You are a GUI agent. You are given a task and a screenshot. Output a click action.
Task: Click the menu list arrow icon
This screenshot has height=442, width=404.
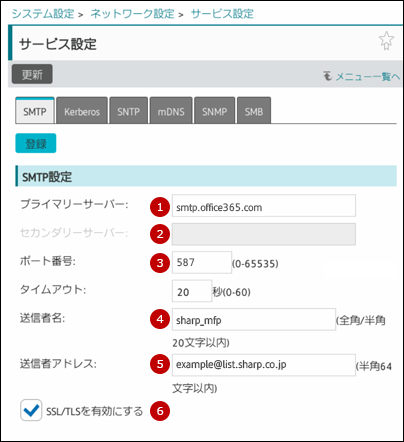[x=327, y=76]
